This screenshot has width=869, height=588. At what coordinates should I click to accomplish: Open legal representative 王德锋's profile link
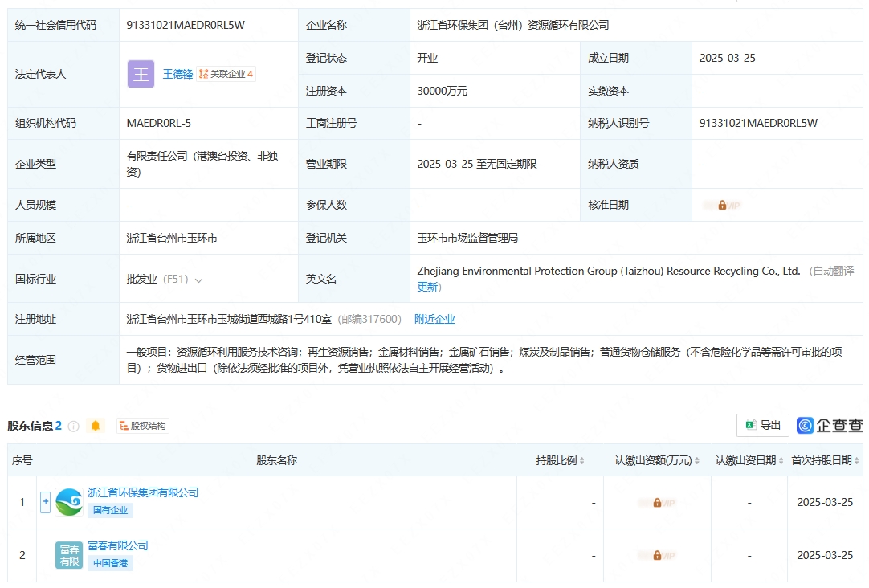tap(177, 74)
